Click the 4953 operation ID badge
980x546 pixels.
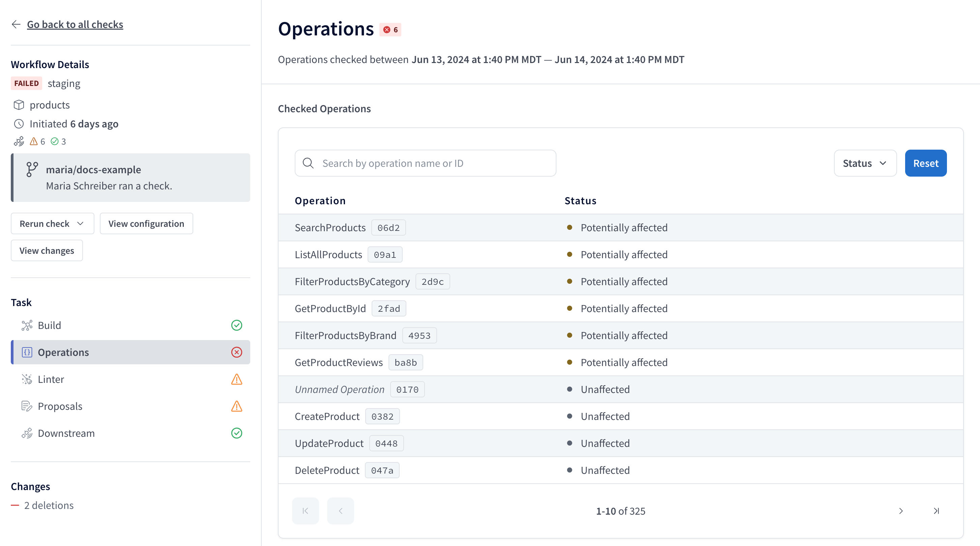pos(419,336)
